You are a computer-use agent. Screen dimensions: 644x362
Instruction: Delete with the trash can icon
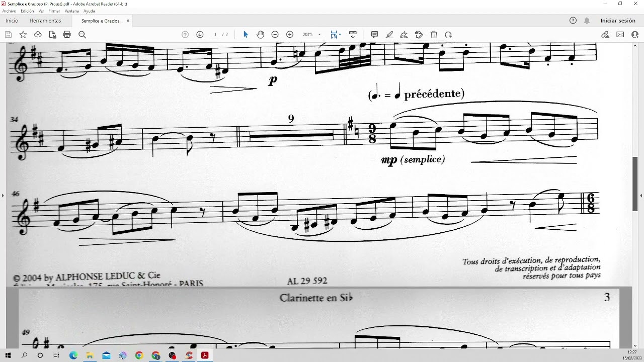(434, 35)
